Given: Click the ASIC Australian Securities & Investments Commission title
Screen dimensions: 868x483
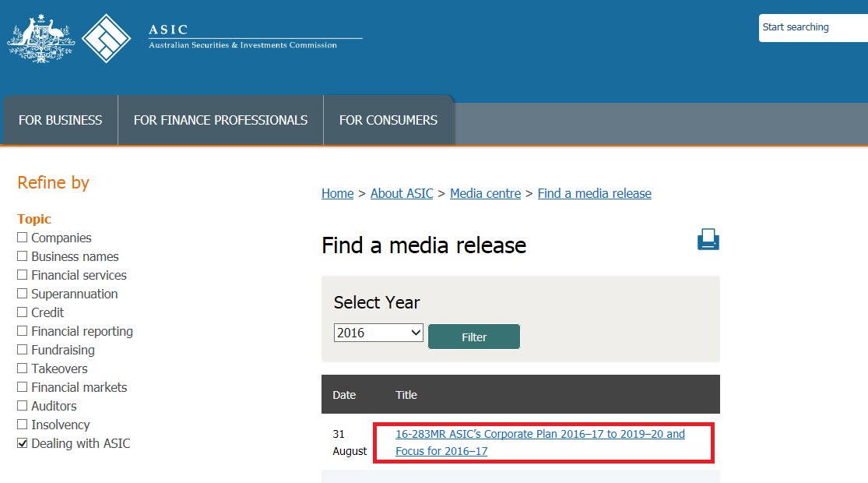Looking at the screenshot, I should (255, 37).
